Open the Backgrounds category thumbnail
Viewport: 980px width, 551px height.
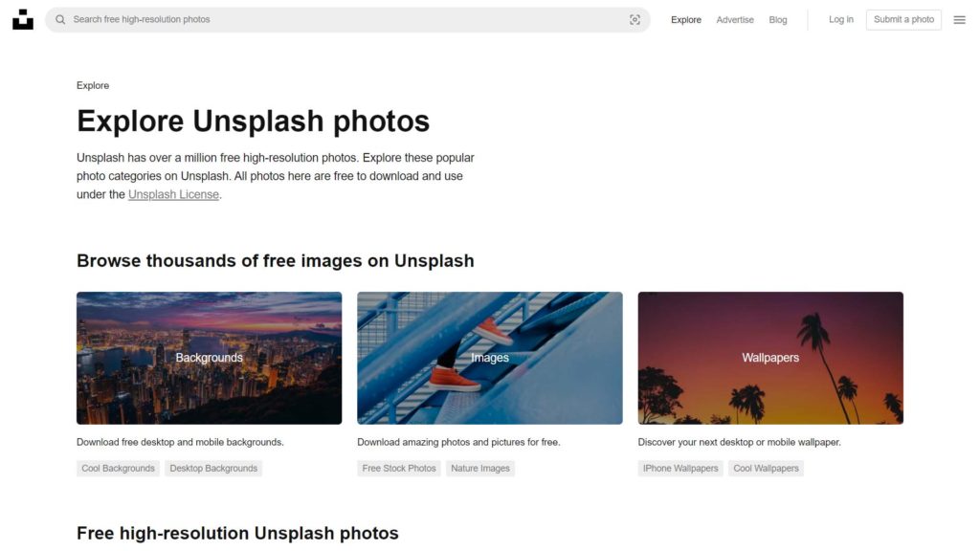click(210, 358)
